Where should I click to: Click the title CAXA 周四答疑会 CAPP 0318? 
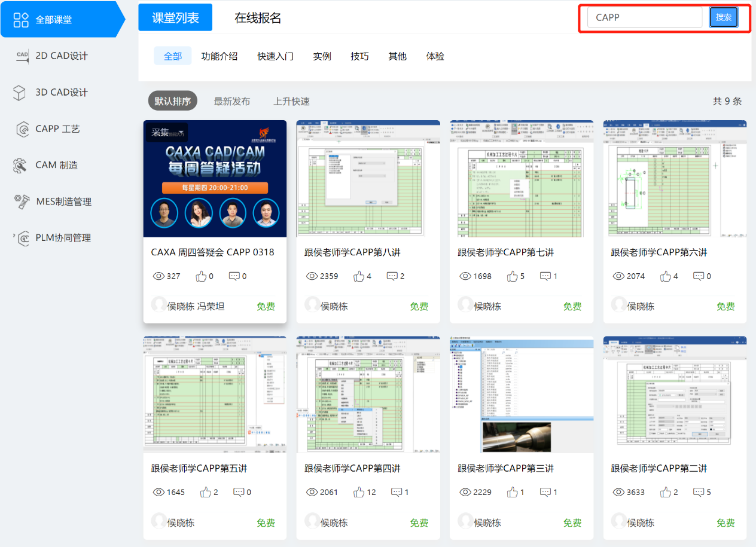[212, 252]
